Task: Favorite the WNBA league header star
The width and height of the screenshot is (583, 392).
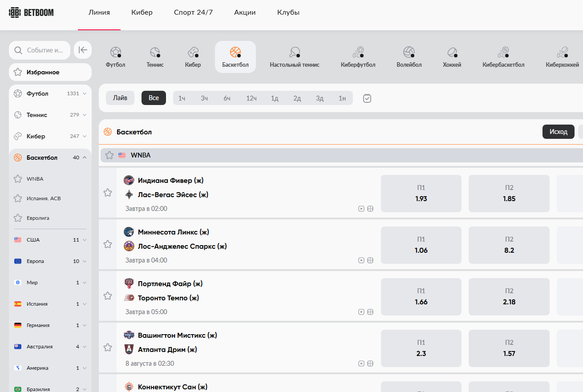Action: pyautogui.click(x=109, y=155)
